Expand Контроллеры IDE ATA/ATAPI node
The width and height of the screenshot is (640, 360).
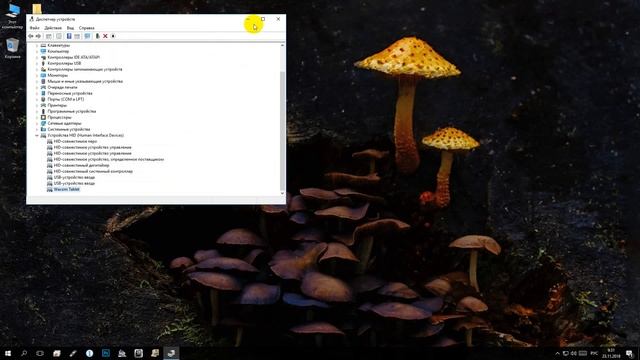37,57
